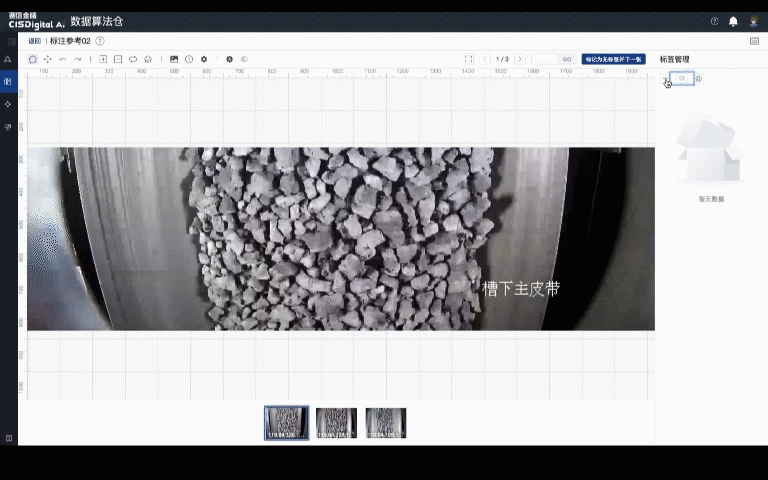The width and height of the screenshot is (768, 480).
Task: Click the redo arrow icon
Action: [x=77, y=59]
